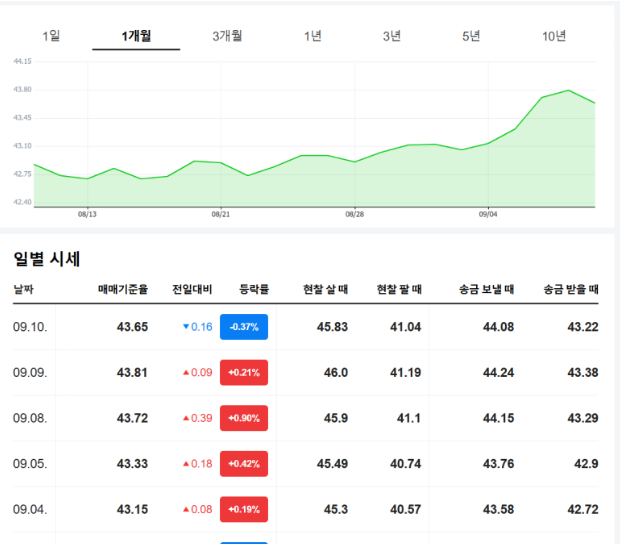The image size is (620, 544).
Task: Click the blue -0.37% rate badge
Action: pos(244,327)
